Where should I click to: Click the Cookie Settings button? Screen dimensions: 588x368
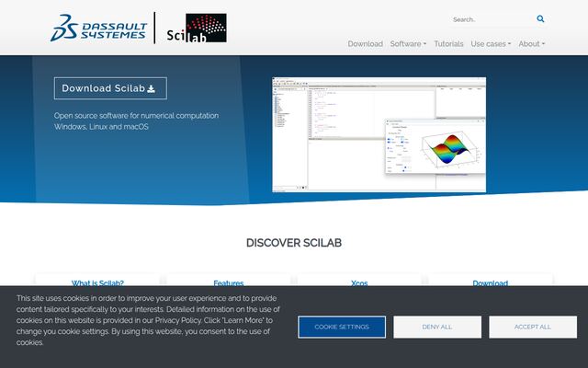(x=342, y=328)
